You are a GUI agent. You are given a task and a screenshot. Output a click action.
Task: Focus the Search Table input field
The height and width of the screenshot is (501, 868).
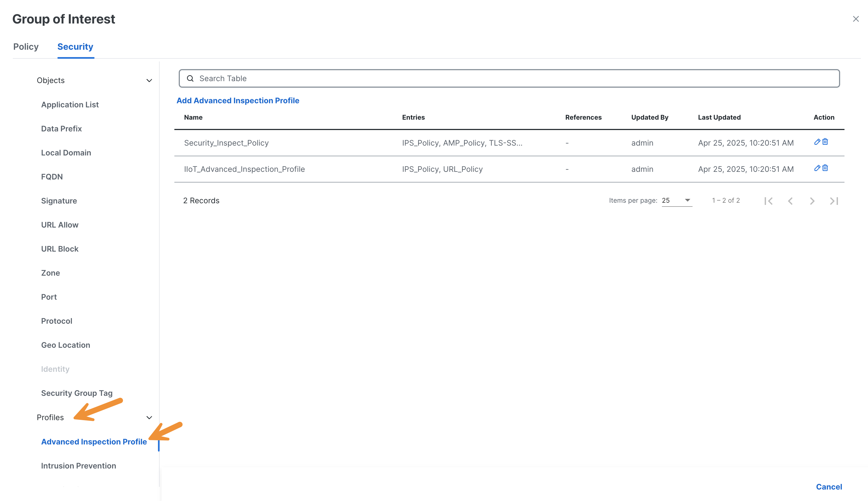point(509,78)
